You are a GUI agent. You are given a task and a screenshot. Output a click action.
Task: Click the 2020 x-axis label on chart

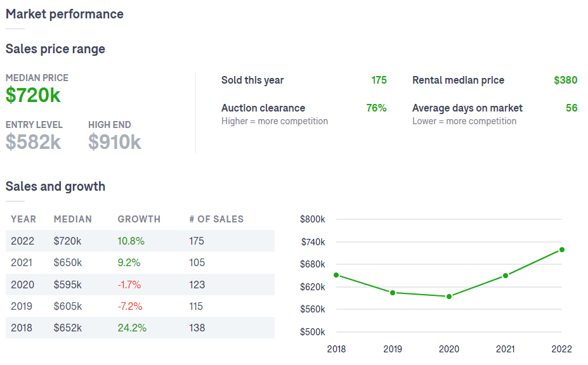(x=449, y=349)
